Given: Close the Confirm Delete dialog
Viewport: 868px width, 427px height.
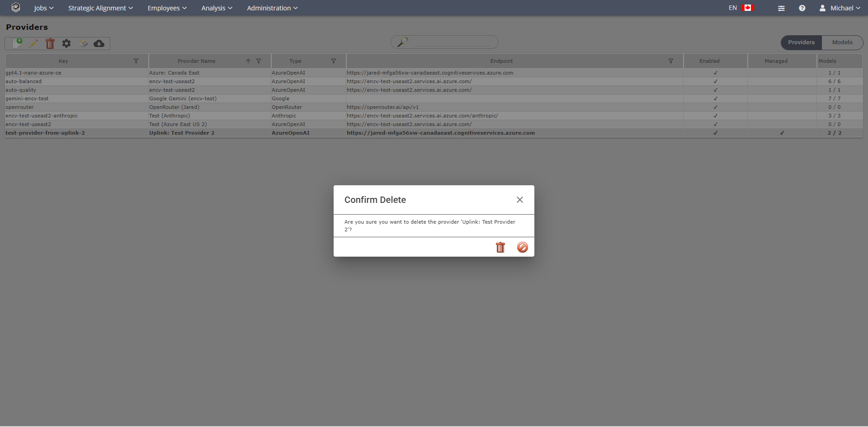Looking at the screenshot, I should [x=519, y=200].
